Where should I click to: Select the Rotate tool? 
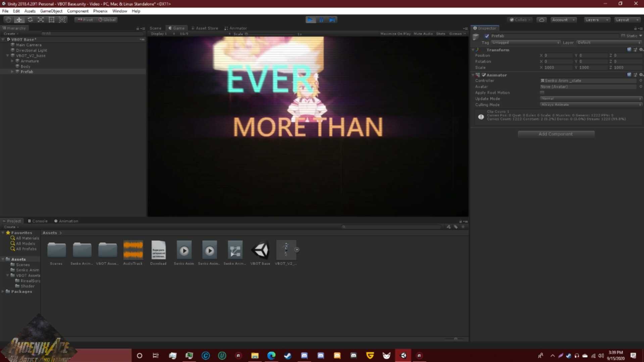pos(30,20)
